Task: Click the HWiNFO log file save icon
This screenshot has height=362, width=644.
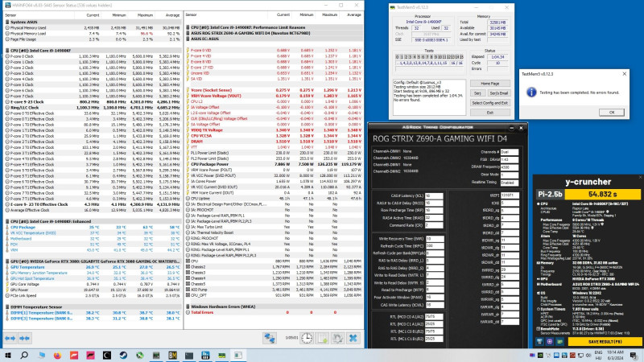Action: pyautogui.click(x=323, y=338)
